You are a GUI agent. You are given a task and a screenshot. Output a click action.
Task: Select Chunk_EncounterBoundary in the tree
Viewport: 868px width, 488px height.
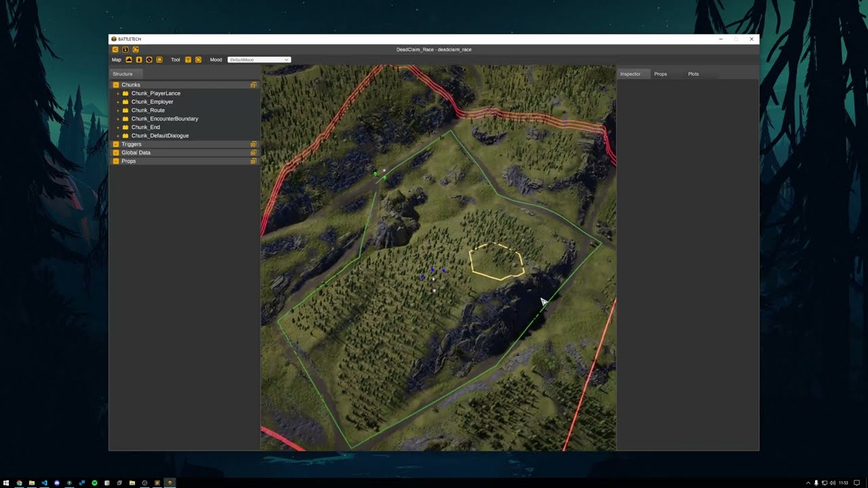point(165,119)
